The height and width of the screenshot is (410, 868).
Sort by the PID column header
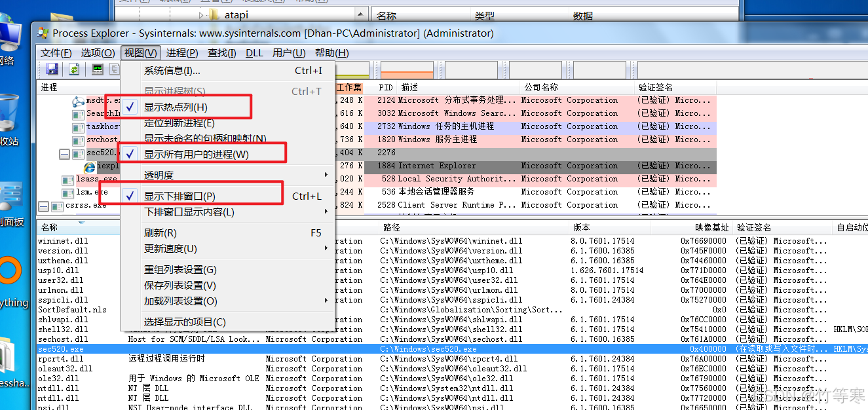click(x=385, y=87)
